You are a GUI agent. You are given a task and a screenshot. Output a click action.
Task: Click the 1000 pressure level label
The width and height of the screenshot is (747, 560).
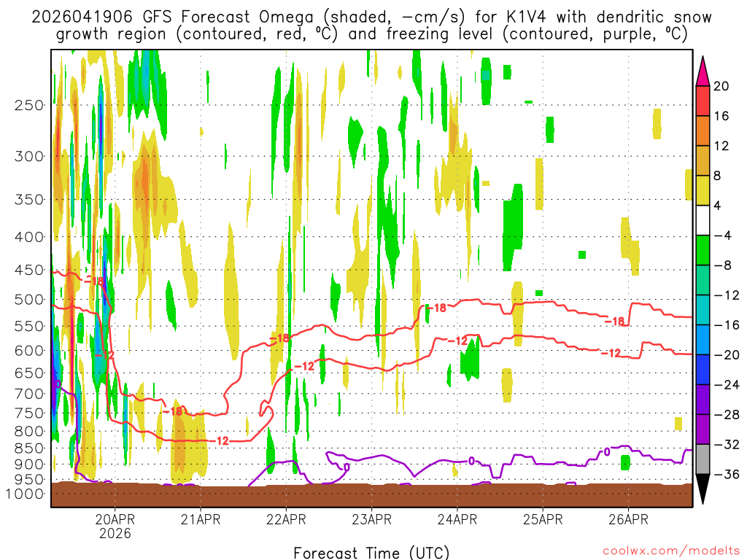(25, 494)
